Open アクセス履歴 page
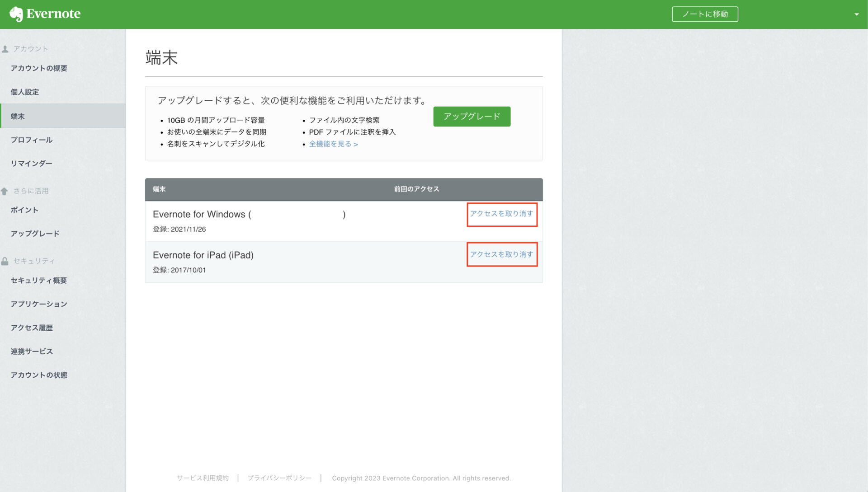The image size is (868, 492). coord(32,328)
